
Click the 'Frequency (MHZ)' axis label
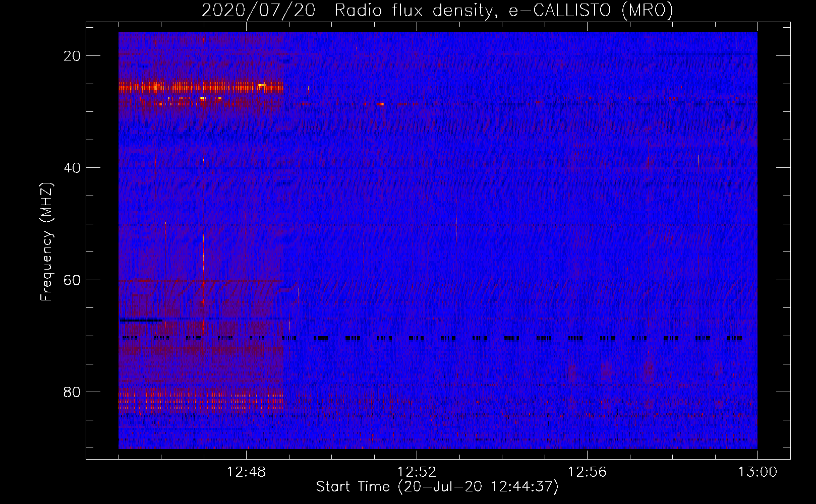(46, 242)
